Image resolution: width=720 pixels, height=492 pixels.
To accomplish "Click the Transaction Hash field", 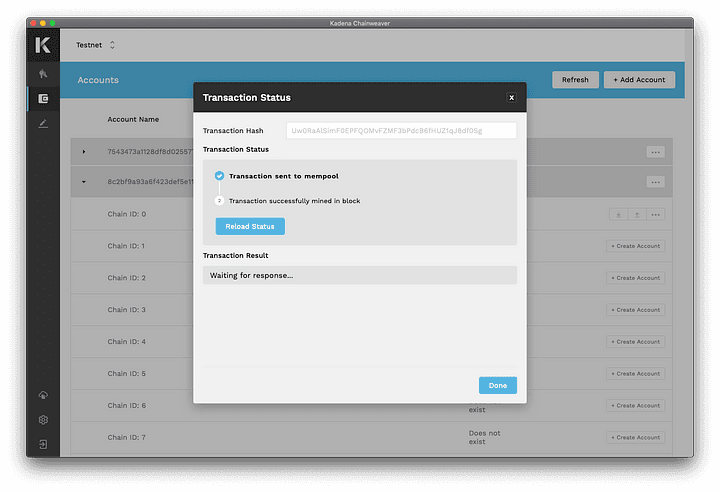I will (401, 130).
